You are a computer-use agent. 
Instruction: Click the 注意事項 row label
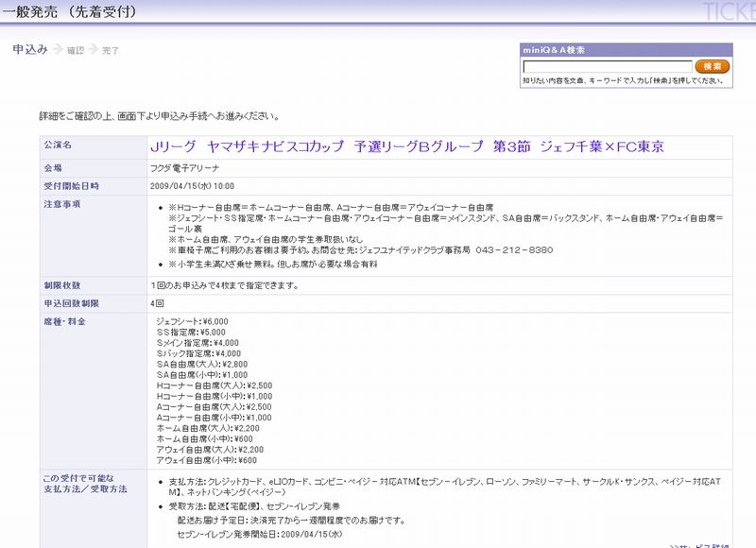click(x=62, y=204)
